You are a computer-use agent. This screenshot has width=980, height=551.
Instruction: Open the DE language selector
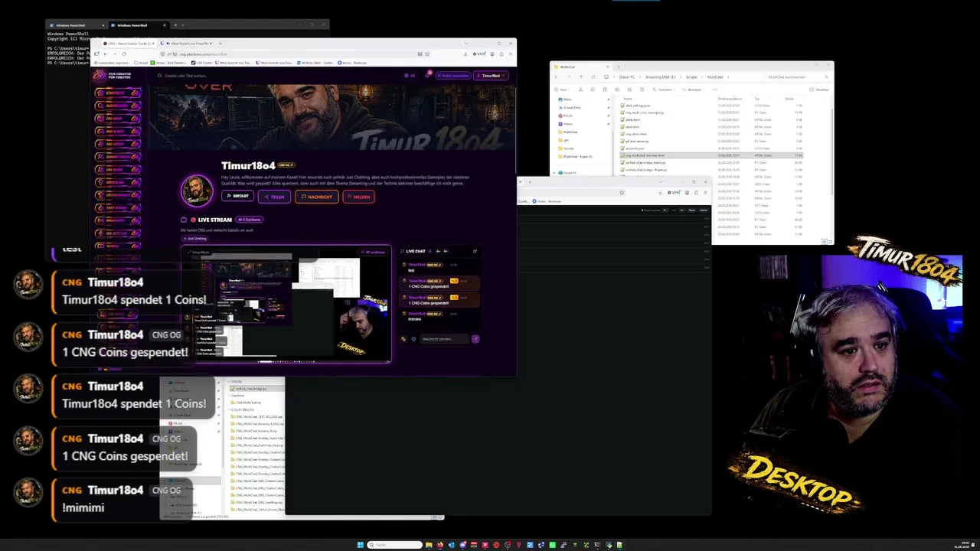(x=410, y=76)
